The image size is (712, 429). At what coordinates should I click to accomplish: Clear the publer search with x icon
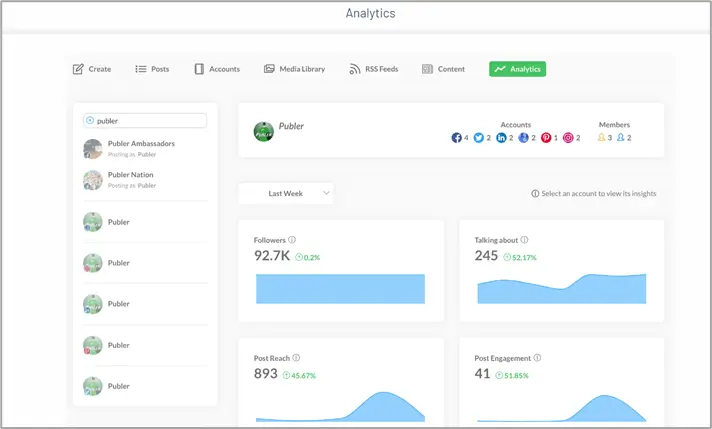(x=90, y=120)
